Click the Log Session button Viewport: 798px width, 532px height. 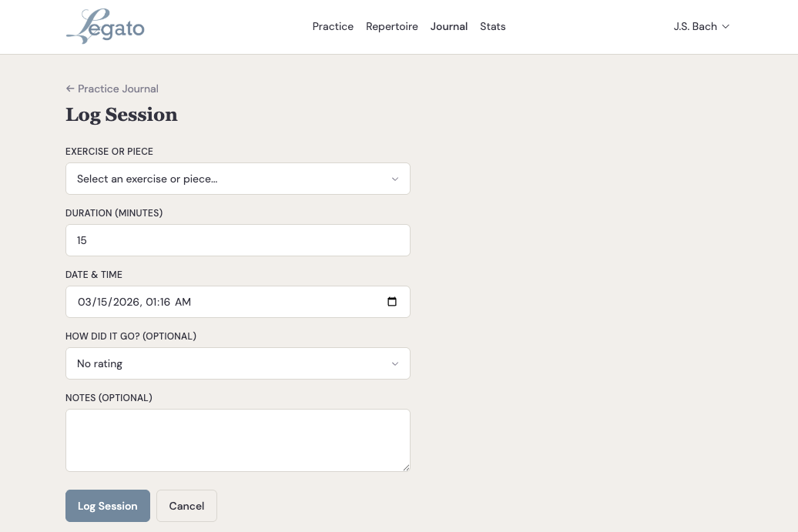point(108,506)
